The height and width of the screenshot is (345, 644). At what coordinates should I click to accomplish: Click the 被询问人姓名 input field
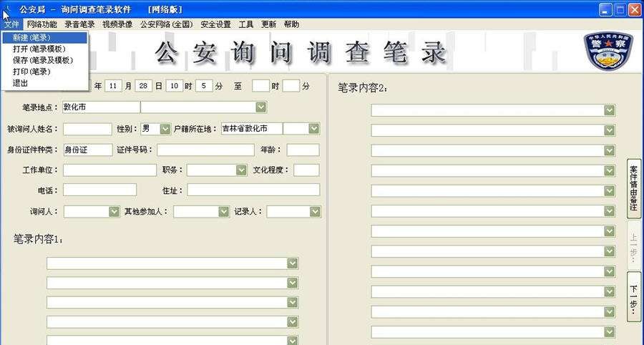(87, 129)
